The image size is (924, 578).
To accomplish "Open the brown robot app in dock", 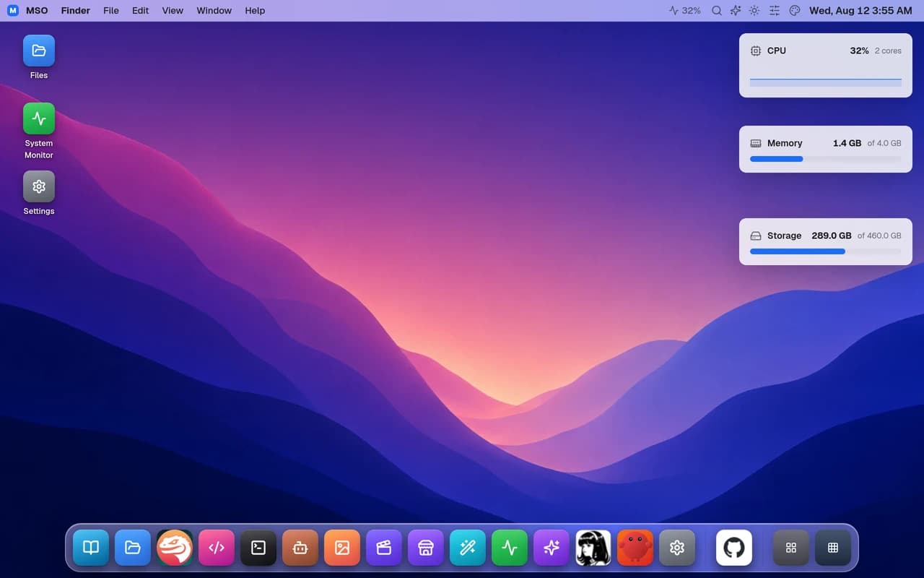I will point(300,548).
